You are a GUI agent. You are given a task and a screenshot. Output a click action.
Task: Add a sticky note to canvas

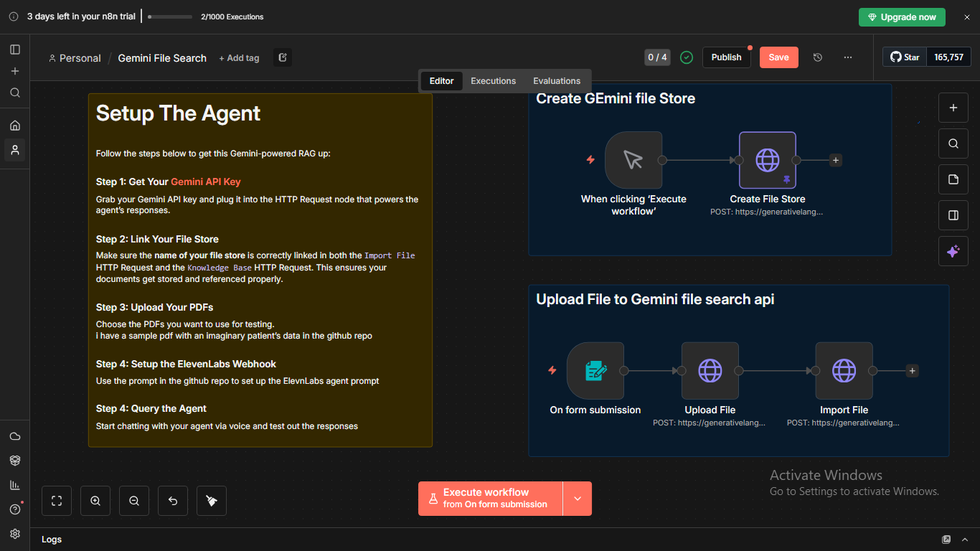[953, 179]
